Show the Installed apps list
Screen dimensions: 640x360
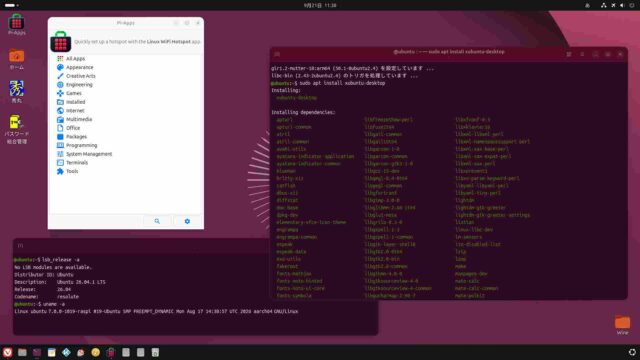pyautogui.click(x=71, y=102)
